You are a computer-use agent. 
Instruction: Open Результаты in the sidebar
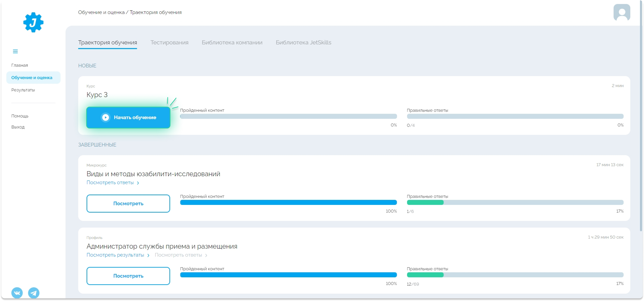click(23, 90)
